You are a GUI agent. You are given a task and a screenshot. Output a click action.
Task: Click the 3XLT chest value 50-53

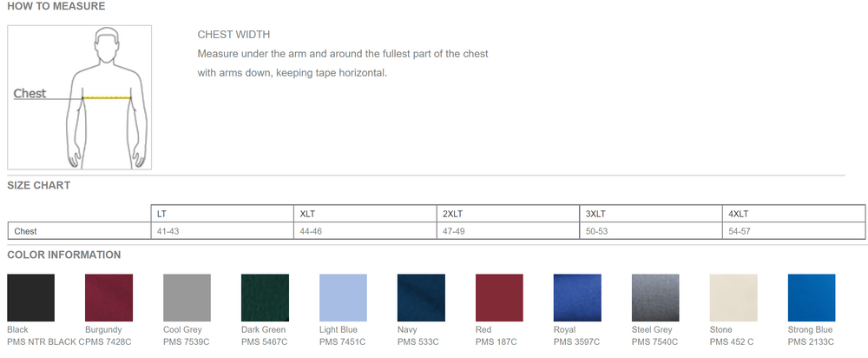(x=597, y=231)
